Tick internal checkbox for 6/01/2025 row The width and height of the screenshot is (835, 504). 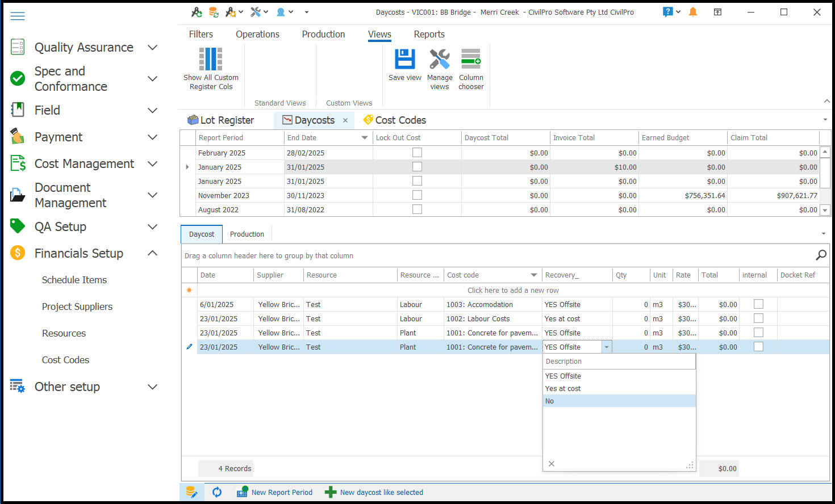click(758, 304)
